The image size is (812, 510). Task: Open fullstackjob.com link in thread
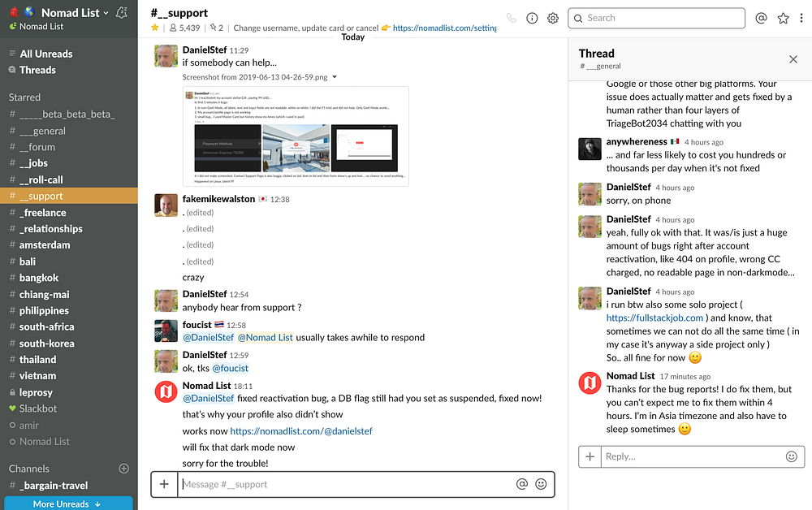tap(654, 318)
